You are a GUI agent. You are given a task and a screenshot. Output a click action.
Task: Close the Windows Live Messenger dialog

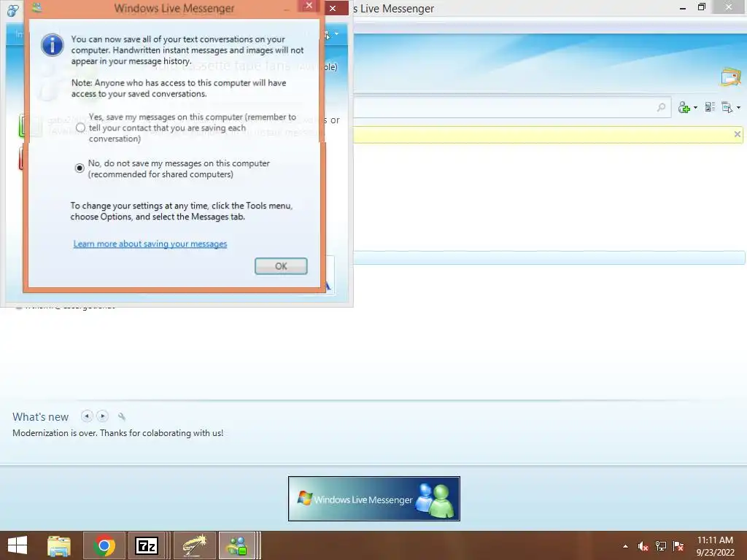tap(309, 6)
